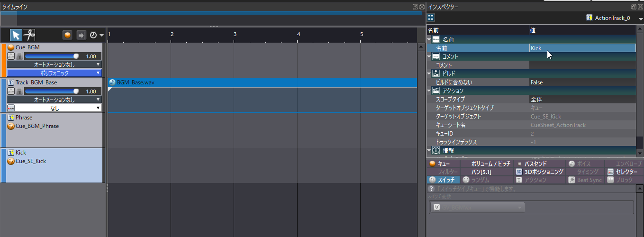Click the ActionTrack_0 track icon in inspector
The height and width of the screenshot is (237, 644).
[x=589, y=18]
